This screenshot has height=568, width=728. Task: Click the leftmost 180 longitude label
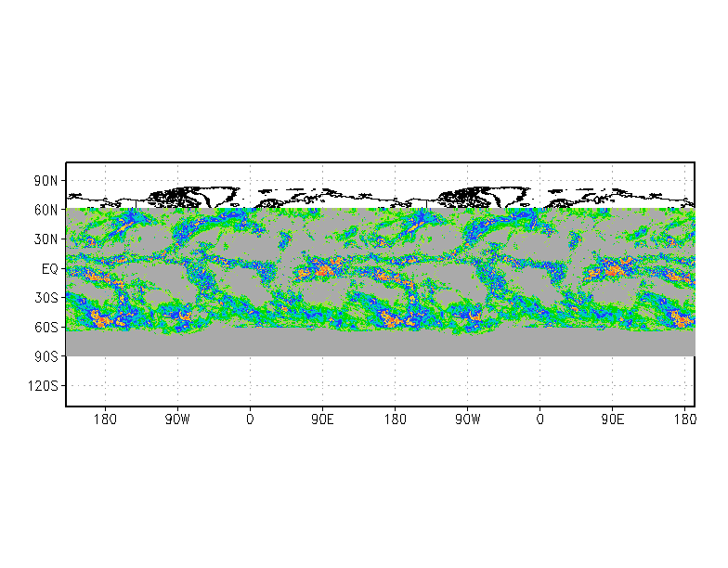tap(106, 420)
